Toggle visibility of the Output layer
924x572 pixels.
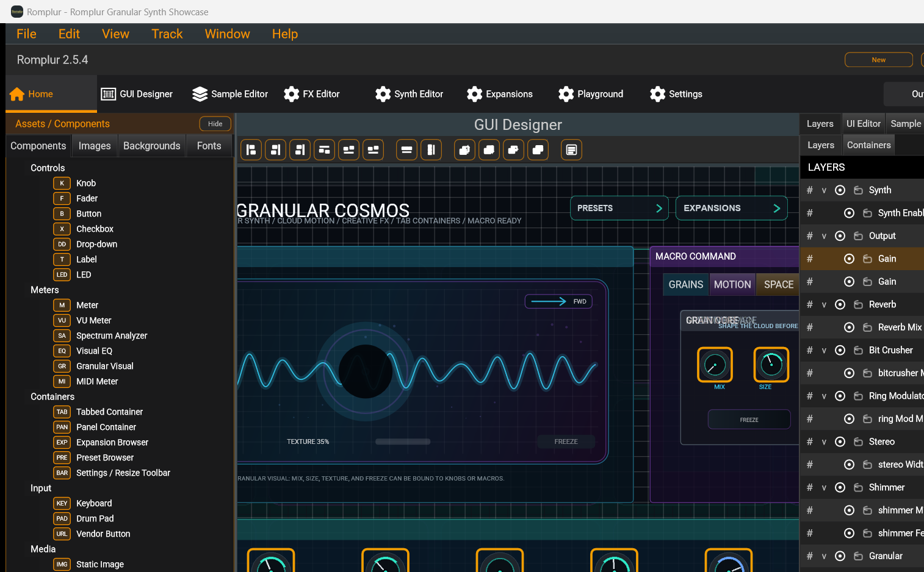tap(840, 236)
